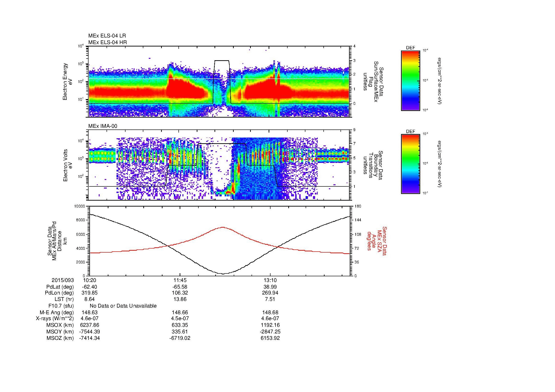Select the MSOX value '1192.16'
This screenshot has width=555, height=392.
coord(270,325)
